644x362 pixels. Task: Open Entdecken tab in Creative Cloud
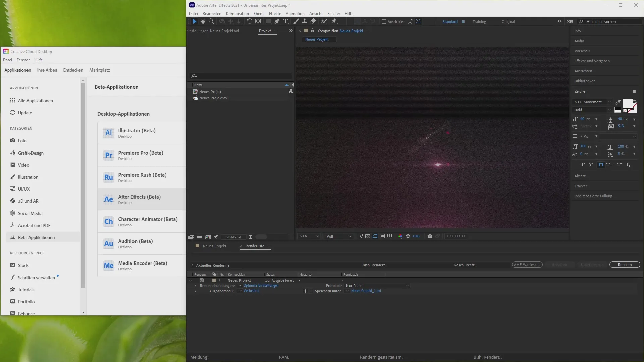[73, 70]
